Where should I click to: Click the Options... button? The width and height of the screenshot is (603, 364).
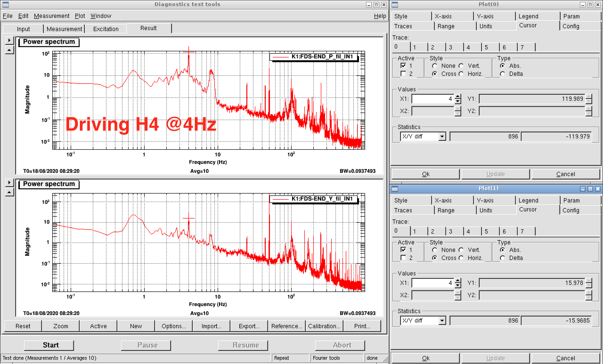pyautogui.click(x=174, y=326)
